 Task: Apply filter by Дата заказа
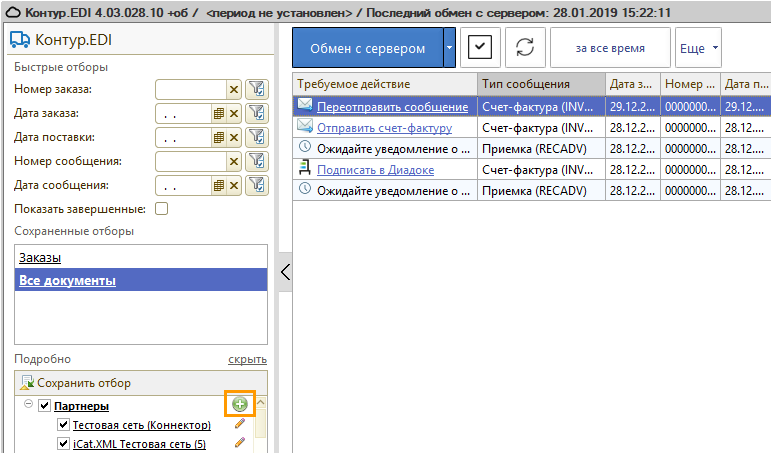(x=257, y=113)
